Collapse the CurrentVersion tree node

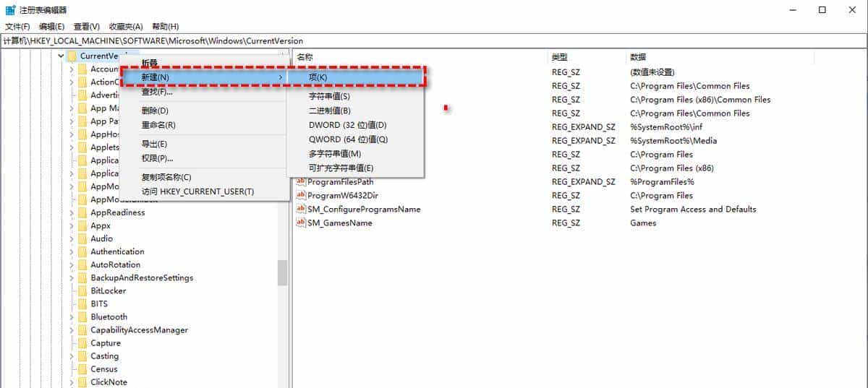click(x=61, y=56)
